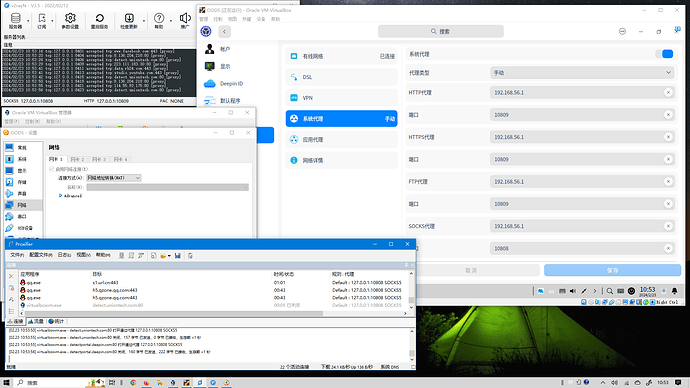Expand the Advanced section in VirtualBox network
The image size is (690, 388).
click(x=70, y=196)
